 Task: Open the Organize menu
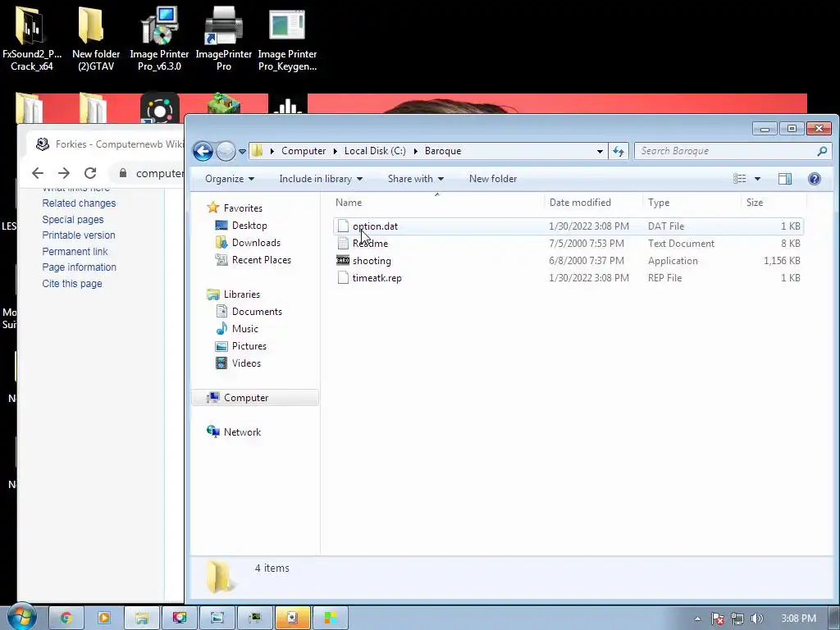230,179
